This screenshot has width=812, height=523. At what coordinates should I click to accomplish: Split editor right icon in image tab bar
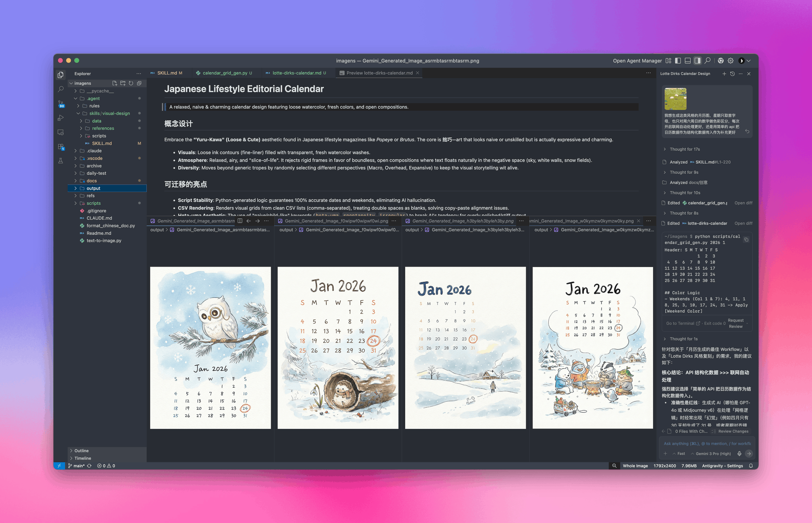pyautogui.click(x=240, y=221)
